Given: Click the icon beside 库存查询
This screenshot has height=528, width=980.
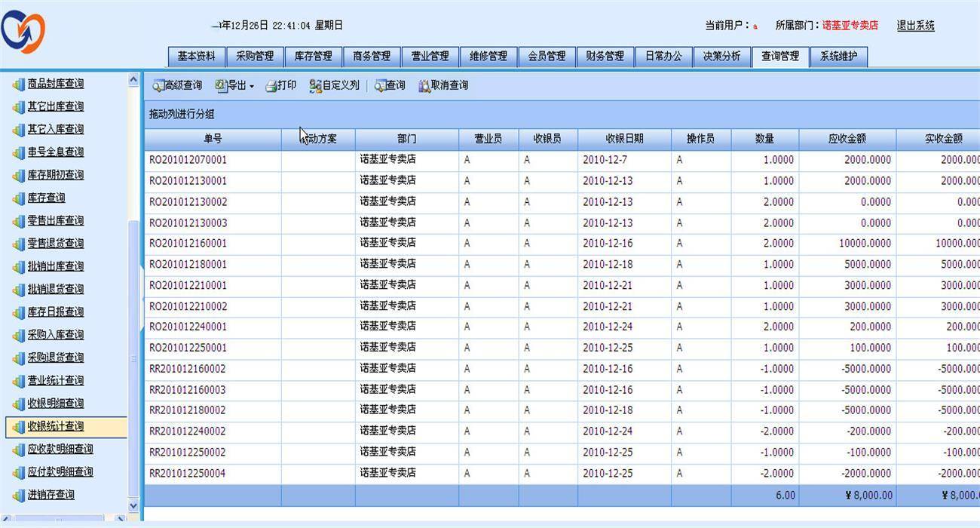Looking at the screenshot, I should pyautogui.click(x=18, y=198).
